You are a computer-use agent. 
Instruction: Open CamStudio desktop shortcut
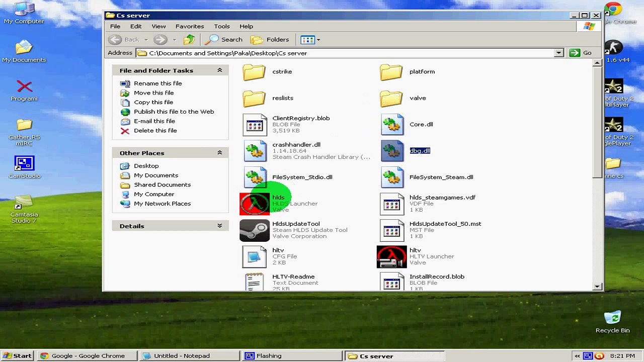click(x=24, y=167)
